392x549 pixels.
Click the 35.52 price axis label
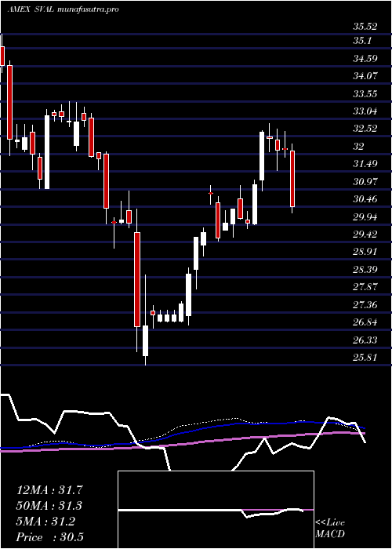(365, 27)
